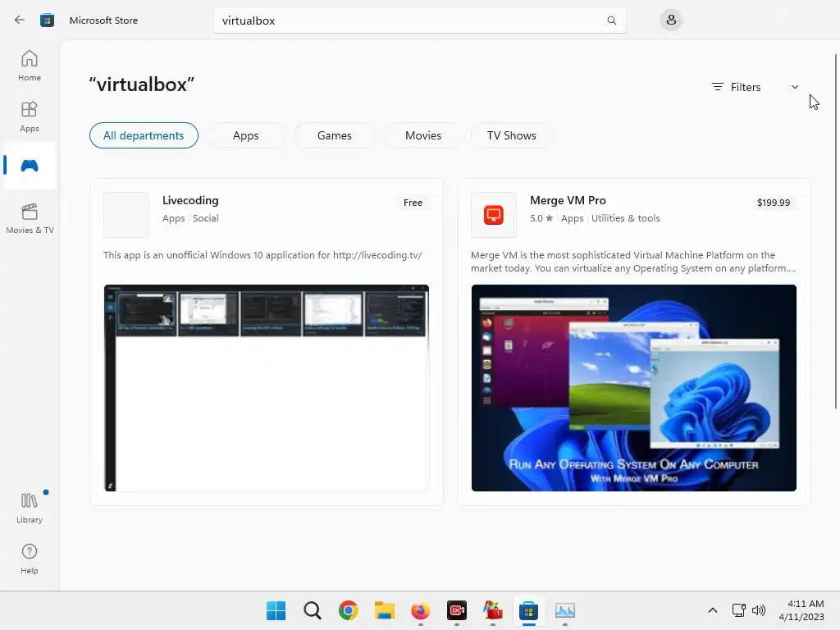Screen dimensions: 840x630
Task: Click the Utilities & tools category text
Action: point(626,218)
